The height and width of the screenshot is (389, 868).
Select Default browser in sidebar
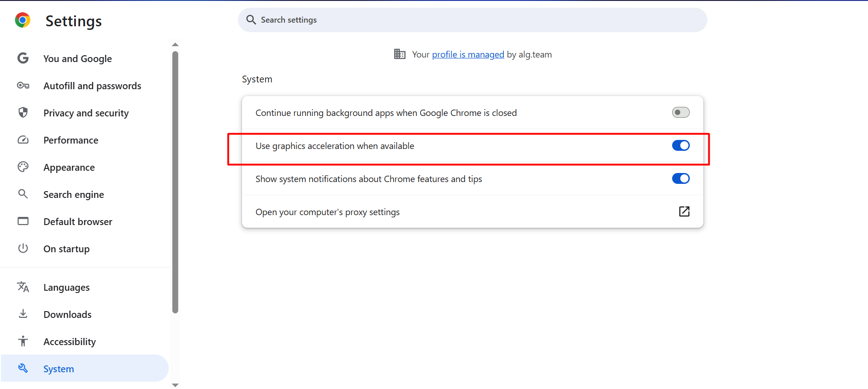[78, 221]
